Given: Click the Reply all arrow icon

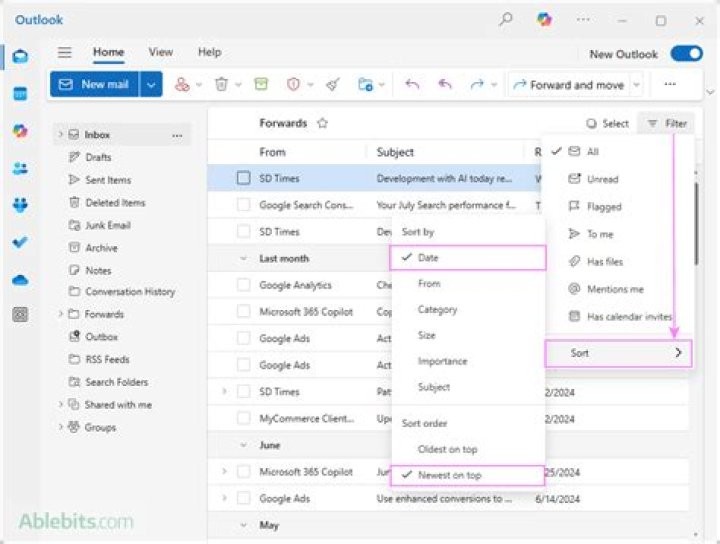Looking at the screenshot, I should coord(444,84).
